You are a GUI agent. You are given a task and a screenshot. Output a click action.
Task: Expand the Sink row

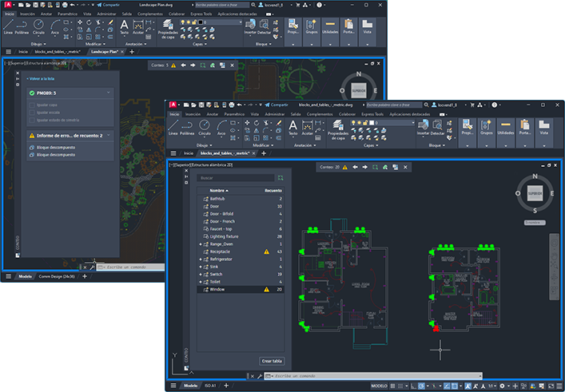tap(201, 267)
